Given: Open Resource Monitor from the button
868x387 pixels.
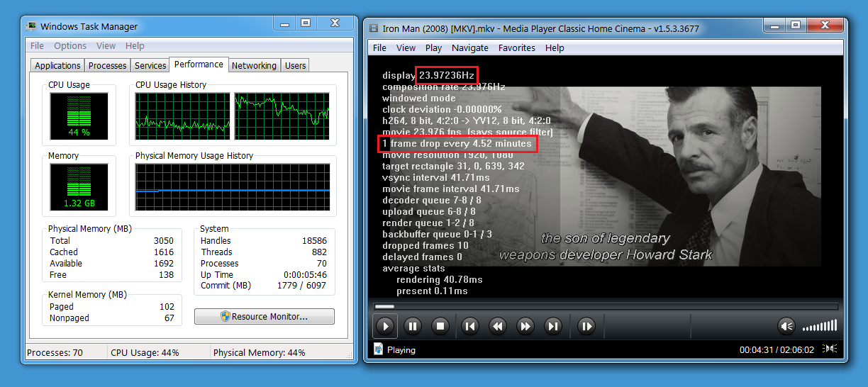Looking at the screenshot, I should click(x=264, y=316).
